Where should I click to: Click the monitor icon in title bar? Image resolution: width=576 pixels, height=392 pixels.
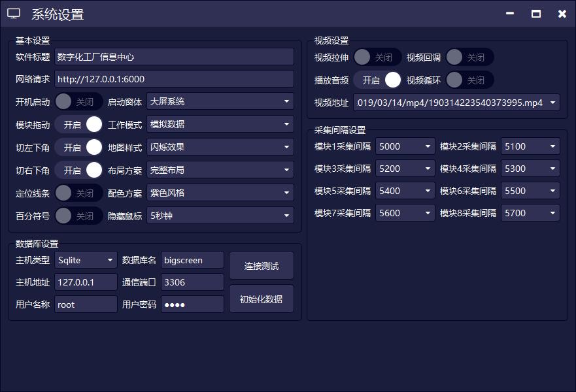click(x=14, y=14)
